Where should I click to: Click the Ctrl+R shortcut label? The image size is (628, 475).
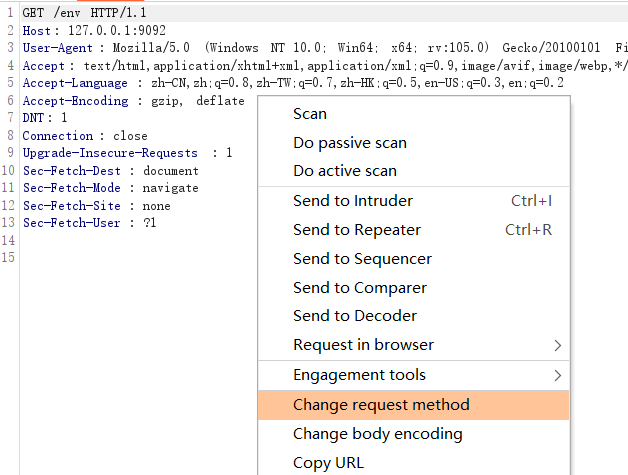(x=528, y=230)
